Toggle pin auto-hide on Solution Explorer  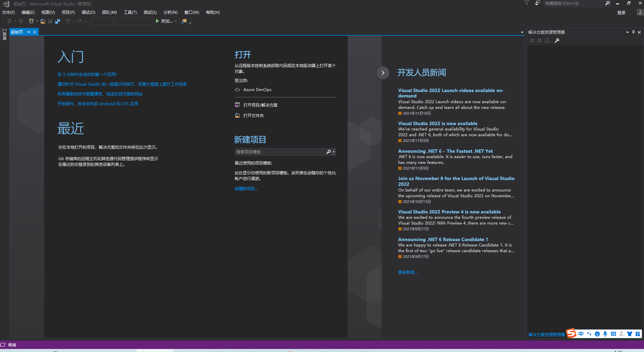coord(633,32)
